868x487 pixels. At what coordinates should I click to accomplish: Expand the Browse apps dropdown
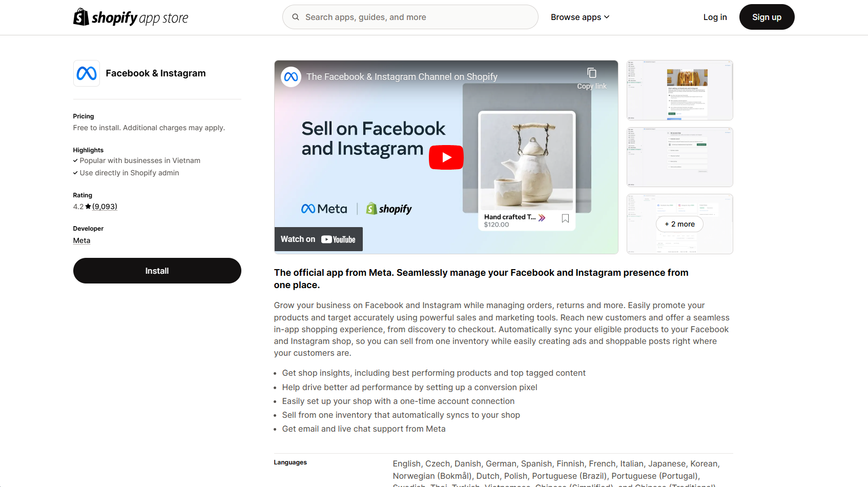(x=580, y=17)
